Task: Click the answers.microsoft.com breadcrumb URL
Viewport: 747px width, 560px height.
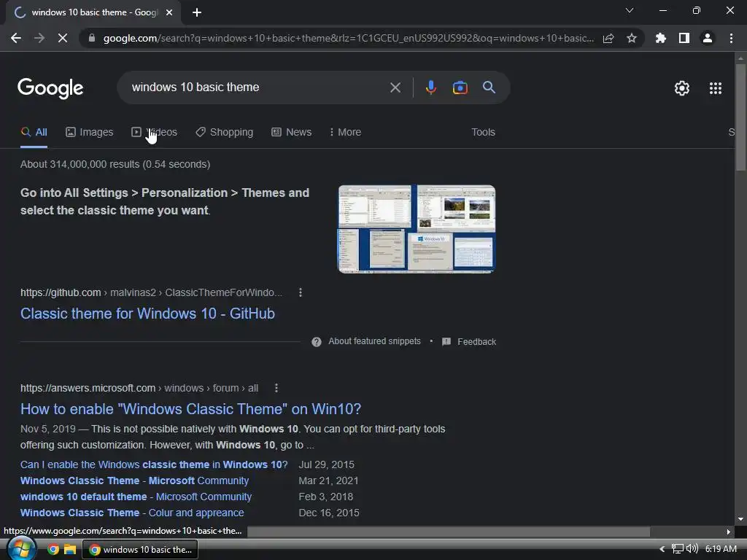Action: (x=139, y=388)
